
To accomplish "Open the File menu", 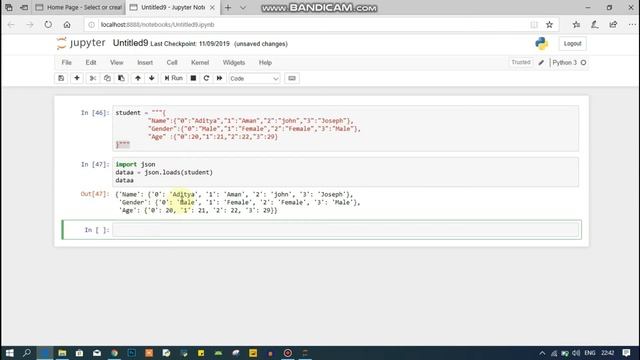I will pos(67,62).
